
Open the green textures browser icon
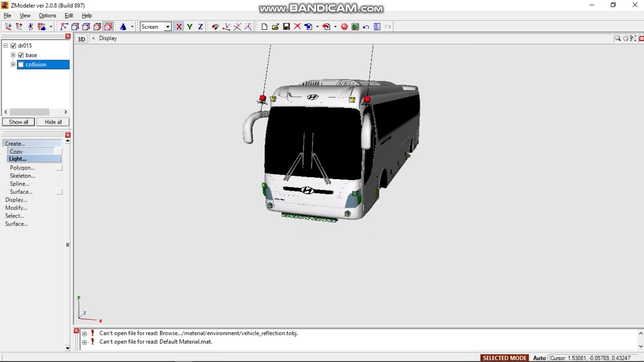(x=355, y=27)
